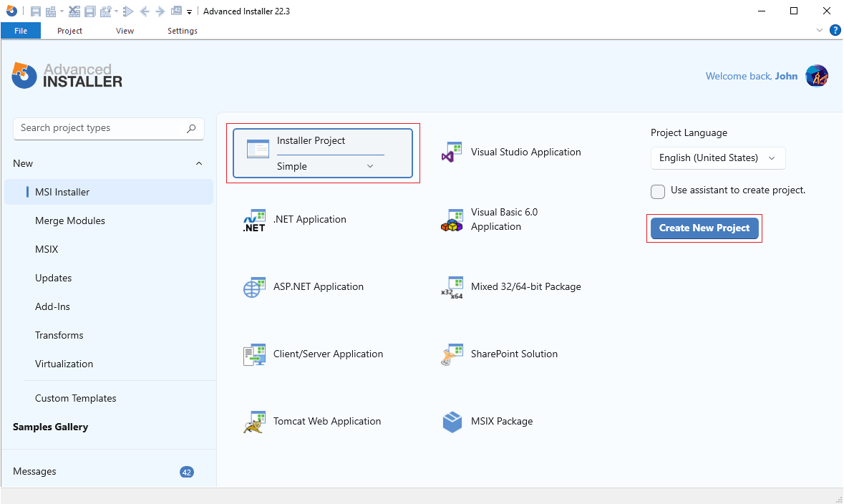Select .NET Application label
This screenshot has height=504, width=844.
[x=309, y=219]
